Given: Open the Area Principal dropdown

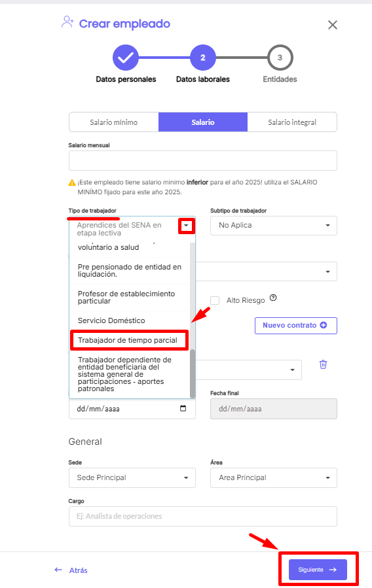Looking at the screenshot, I should (274, 477).
